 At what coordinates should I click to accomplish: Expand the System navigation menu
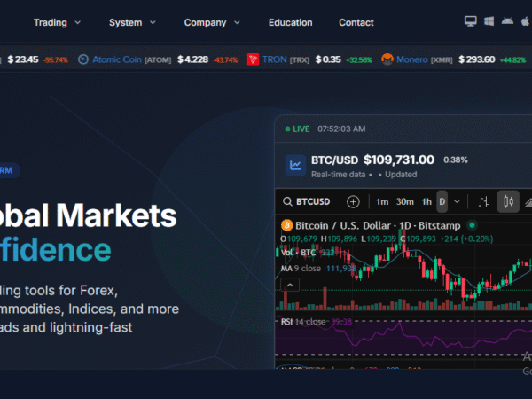pyautogui.click(x=132, y=22)
